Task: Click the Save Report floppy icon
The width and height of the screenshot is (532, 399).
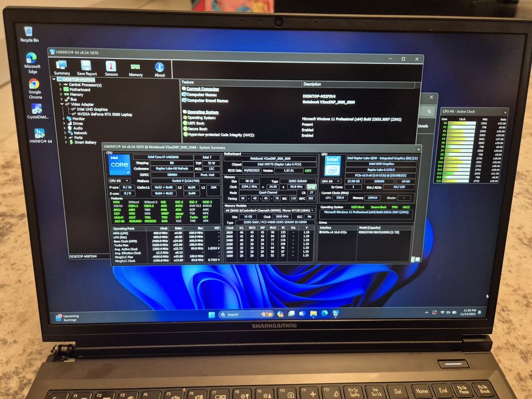Action: [x=87, y=68]
